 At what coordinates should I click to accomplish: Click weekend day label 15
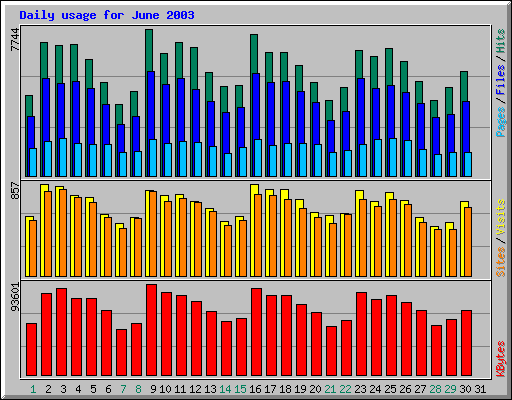pyautogui.click(x=240, y=389)
